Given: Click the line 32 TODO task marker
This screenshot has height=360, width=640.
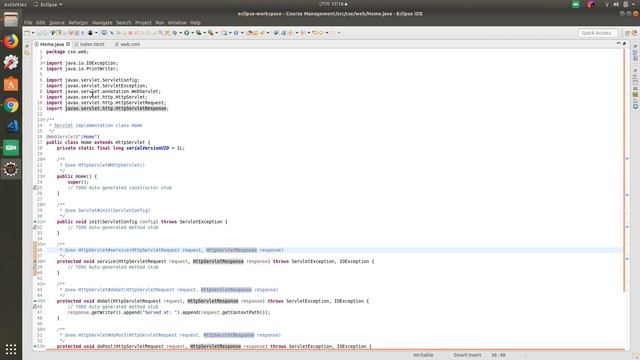Looking at the screenshot, I should coord(35,227).
